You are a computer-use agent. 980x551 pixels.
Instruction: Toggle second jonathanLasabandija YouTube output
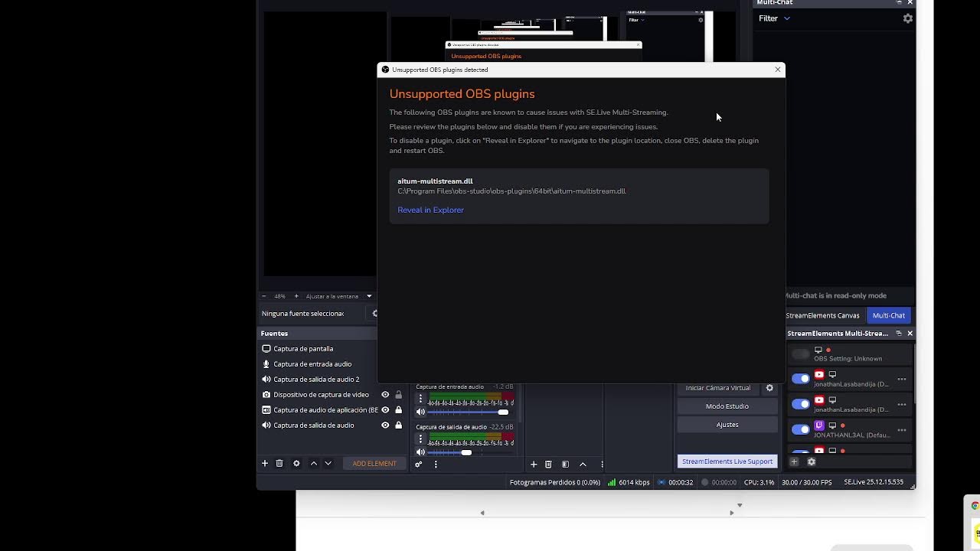pos(801,404)
